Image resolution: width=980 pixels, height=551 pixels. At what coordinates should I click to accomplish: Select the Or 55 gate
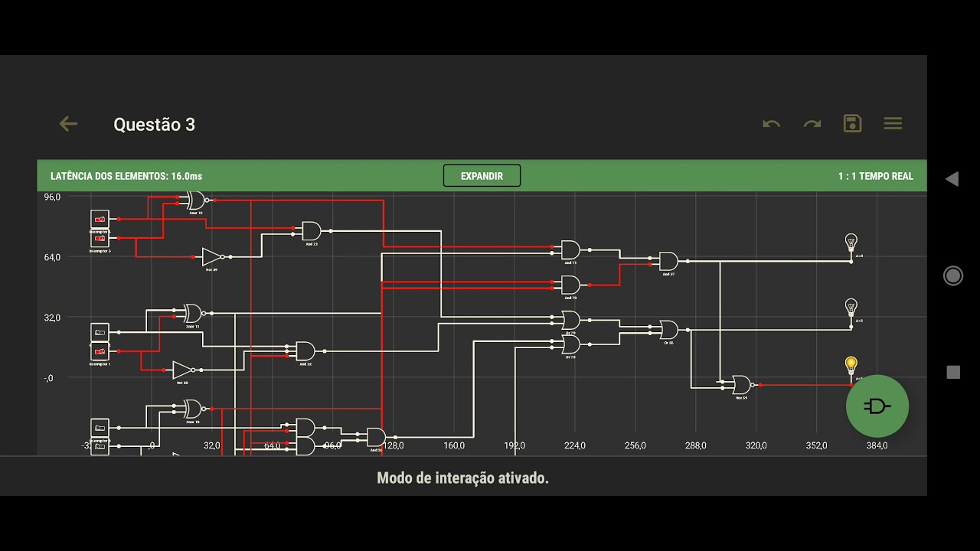click(x=668, y=330)
